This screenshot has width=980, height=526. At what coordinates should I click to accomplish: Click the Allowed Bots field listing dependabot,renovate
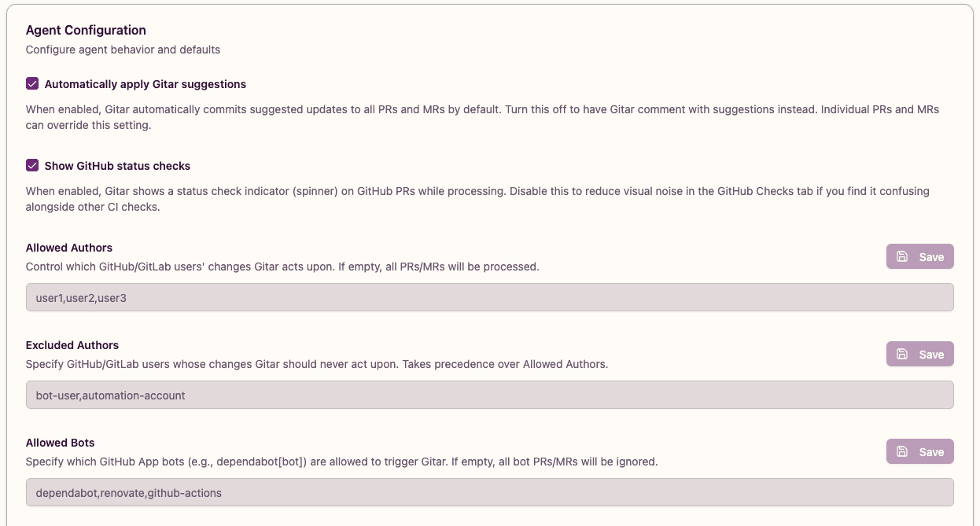pos(488,492)
